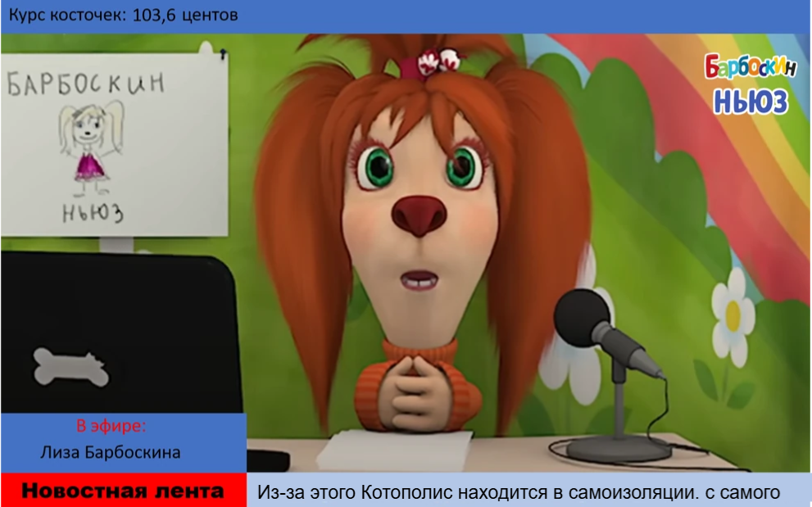Viewport: 812px width, 507px height.
Task: Click the bone icon on black laptop
Action: pyautogui.click(x=71, y=367)
